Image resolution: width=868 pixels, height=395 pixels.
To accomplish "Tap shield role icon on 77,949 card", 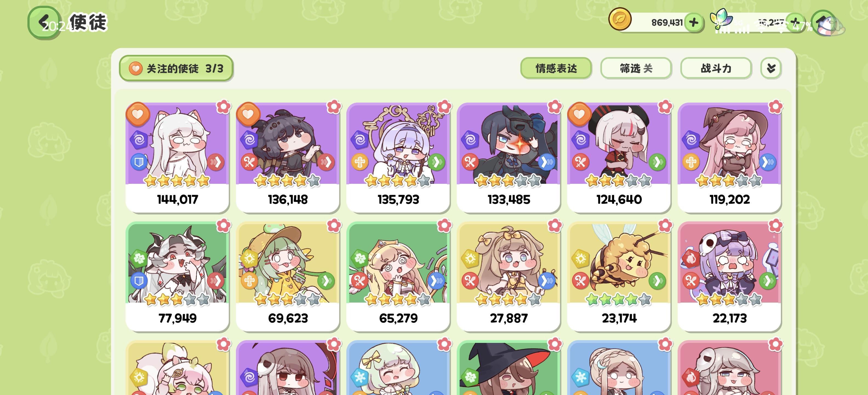I will (x=139, y=281).
